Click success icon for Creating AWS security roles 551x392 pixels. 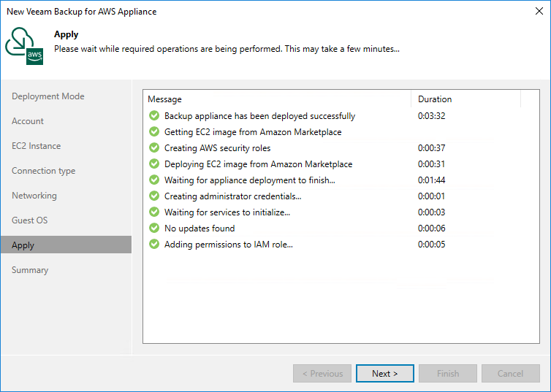(154, 147)
